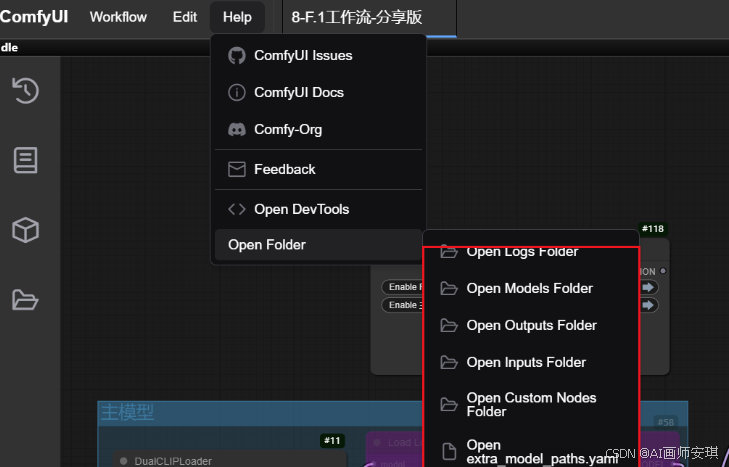Image resolution: width=729 pixels, height=467 pixels.
Task: Choose Open Inputs Folder
Action: [x=531, y=362]
